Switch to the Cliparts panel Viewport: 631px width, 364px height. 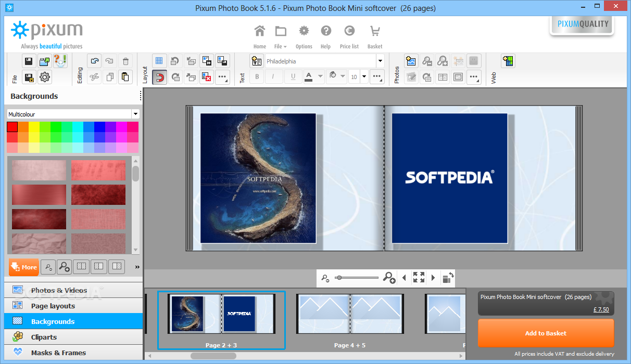(x=73, y=337)
